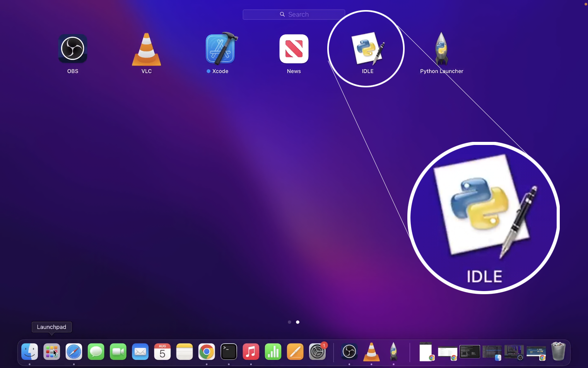The image size is (588, 368).
Task: Open the Mail app in the Dock
Action: point(140,352)
